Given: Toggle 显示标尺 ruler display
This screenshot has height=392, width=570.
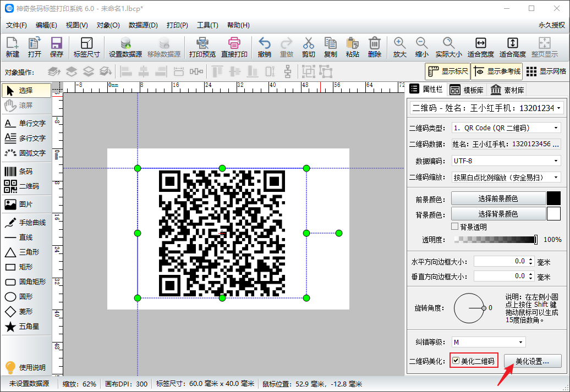Looking at the screenshot, I should [447, 71].
